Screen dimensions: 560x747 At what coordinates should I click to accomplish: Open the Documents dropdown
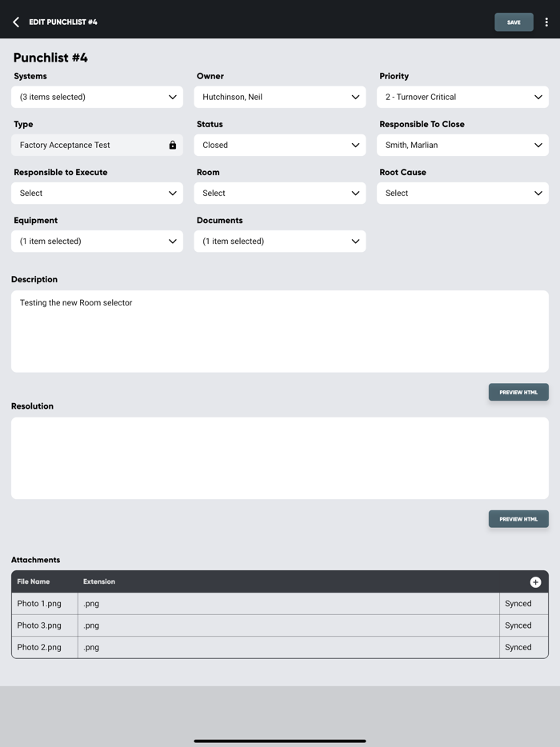(280, 241)
